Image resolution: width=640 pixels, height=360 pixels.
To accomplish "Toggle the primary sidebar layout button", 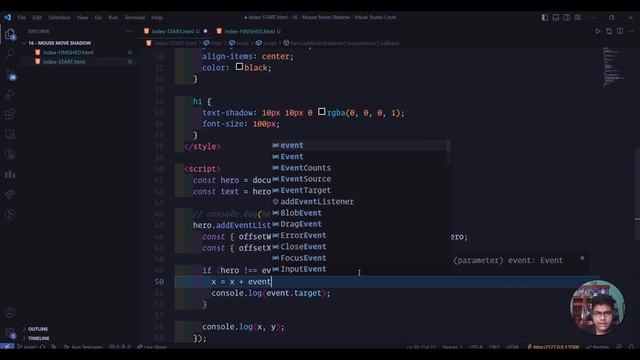I will (544, 18).
